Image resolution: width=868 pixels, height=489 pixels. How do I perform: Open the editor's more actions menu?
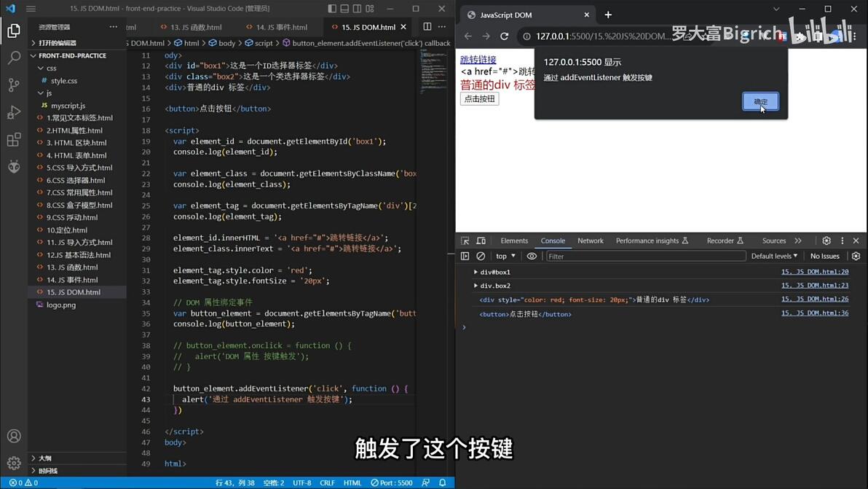click(442, 26)
